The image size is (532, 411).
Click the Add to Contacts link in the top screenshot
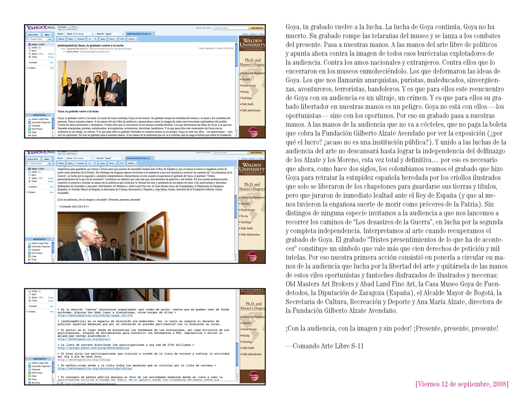pyautogui.click(x=125, y=49)
